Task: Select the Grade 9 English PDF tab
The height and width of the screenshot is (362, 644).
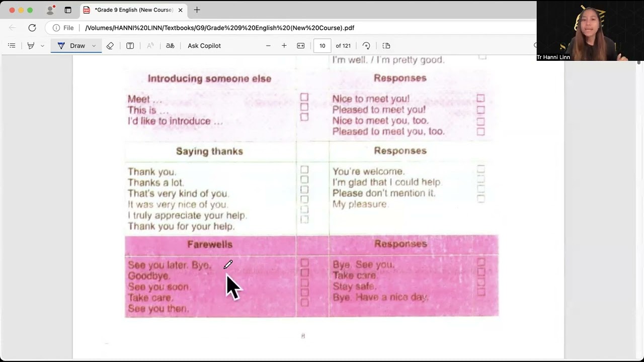Action: point(133,10)
